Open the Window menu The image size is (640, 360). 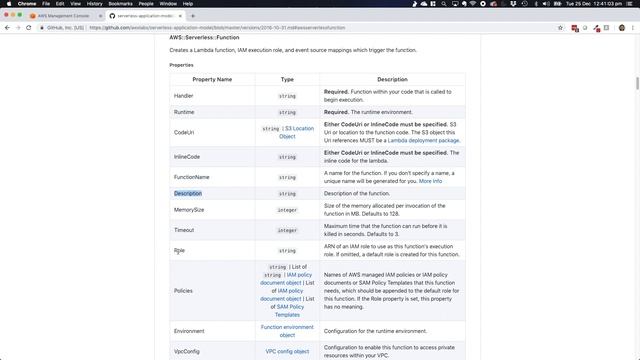[168, 4]
